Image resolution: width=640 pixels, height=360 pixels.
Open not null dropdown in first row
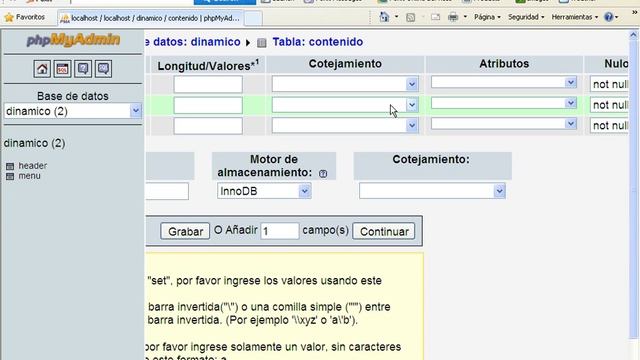(609, 84)
